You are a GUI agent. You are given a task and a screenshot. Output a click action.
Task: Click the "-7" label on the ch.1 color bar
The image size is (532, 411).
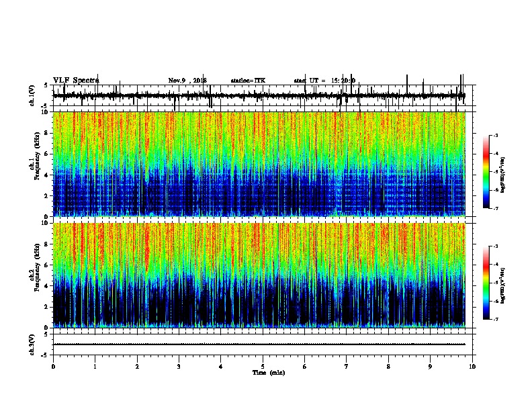click(495, 208)
